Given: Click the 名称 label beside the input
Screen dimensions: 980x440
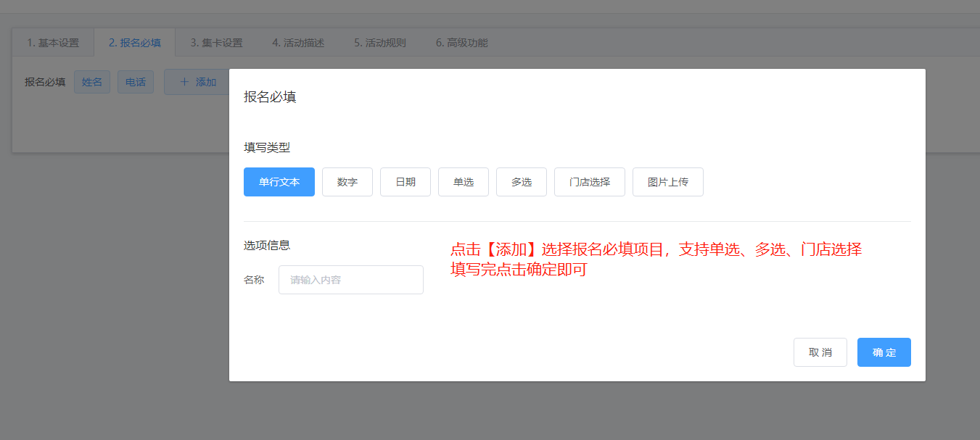Looking at the screenshot, I should [x=254, y=280].
